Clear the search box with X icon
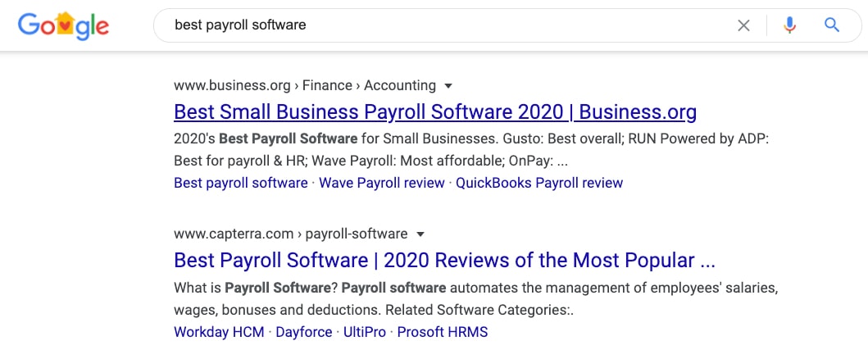868x350 pixels. pyautogui.click(x=743, y=25)
